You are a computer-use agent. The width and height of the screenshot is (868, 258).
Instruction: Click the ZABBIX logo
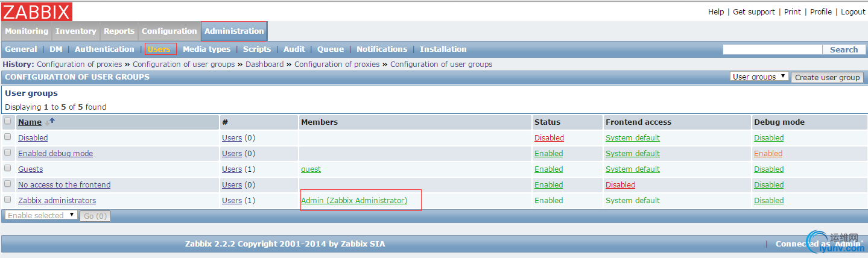(x=37, y=11)
